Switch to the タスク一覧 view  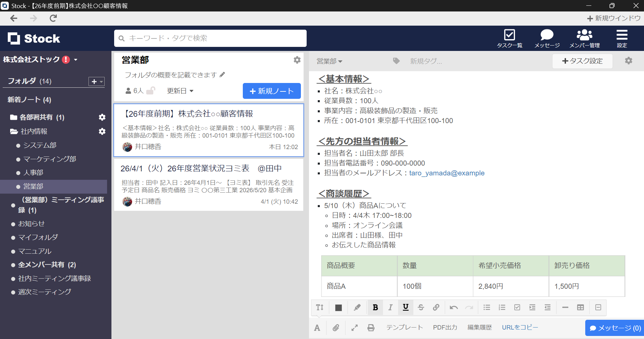coord(510,38)
